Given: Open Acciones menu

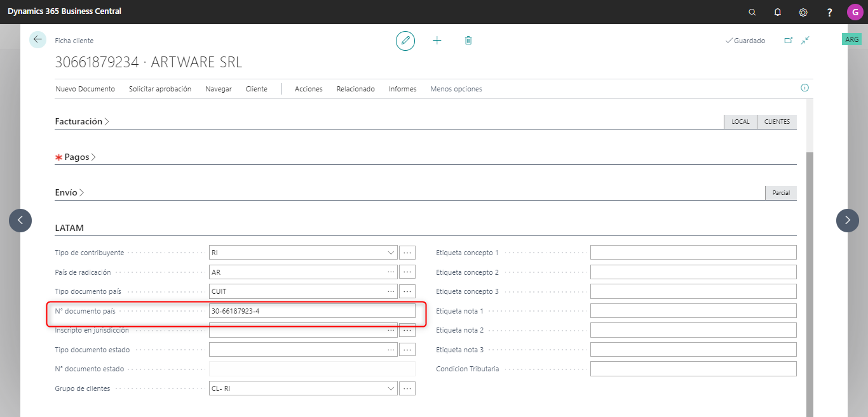Looking at the screenshot, I should click(x=309, y=89).
